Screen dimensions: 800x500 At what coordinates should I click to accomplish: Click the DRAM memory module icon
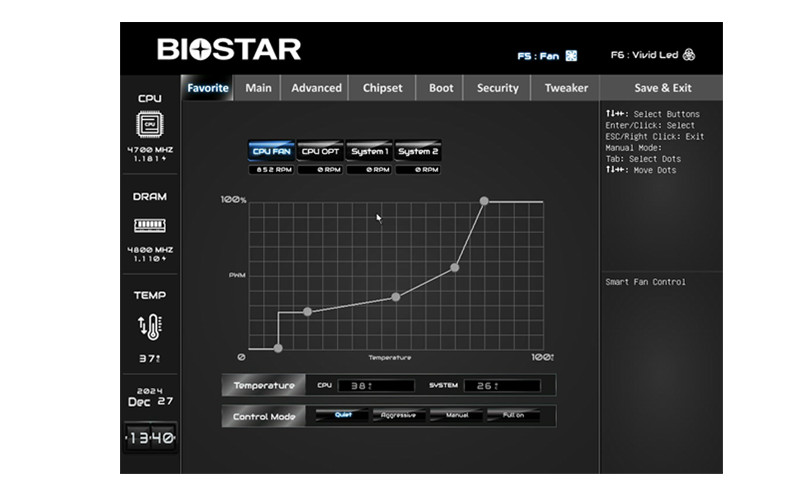coord(149,225)
